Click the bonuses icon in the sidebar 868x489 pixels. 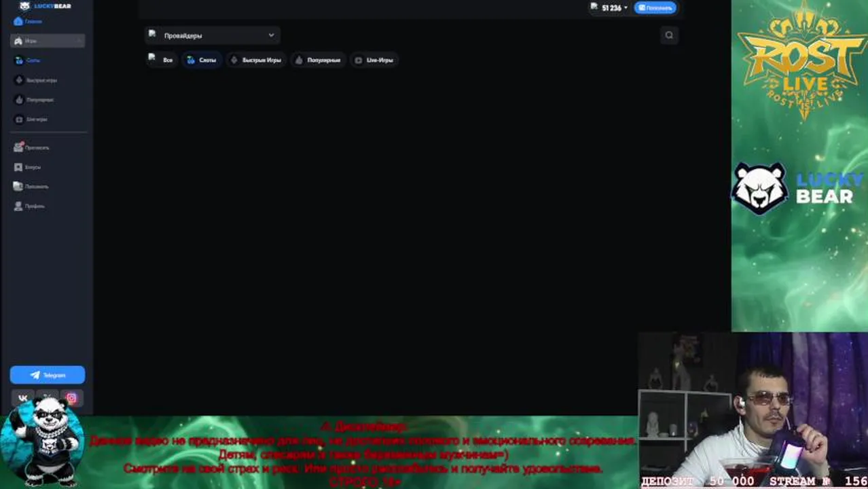click(19, 167)
